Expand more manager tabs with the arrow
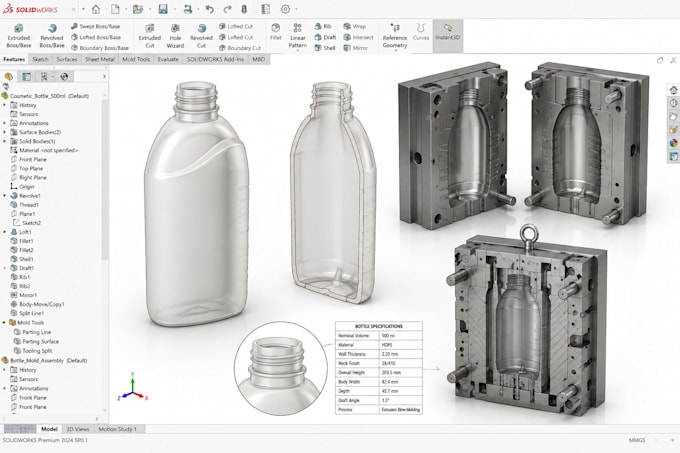The image size is (680, 453). coord(104,77)
